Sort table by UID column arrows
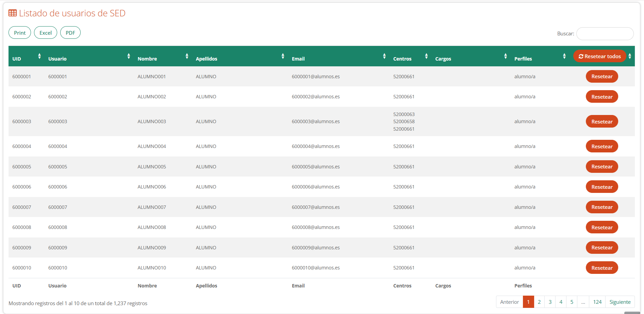644x314 pixels. [39, 56]
